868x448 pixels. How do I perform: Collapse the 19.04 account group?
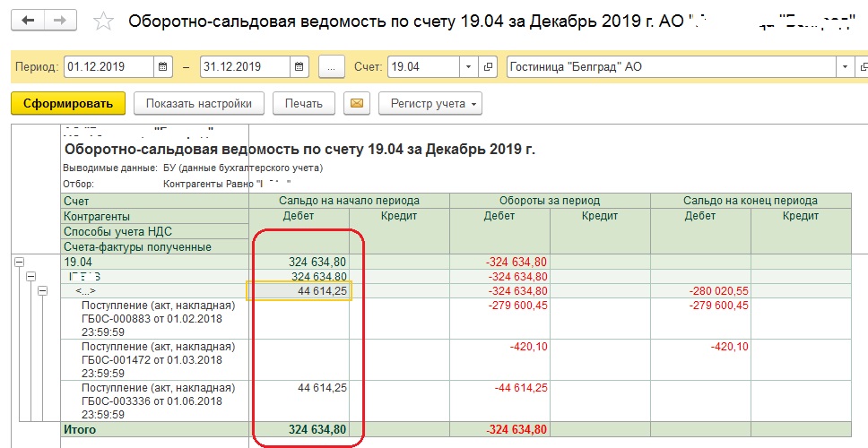19,263
